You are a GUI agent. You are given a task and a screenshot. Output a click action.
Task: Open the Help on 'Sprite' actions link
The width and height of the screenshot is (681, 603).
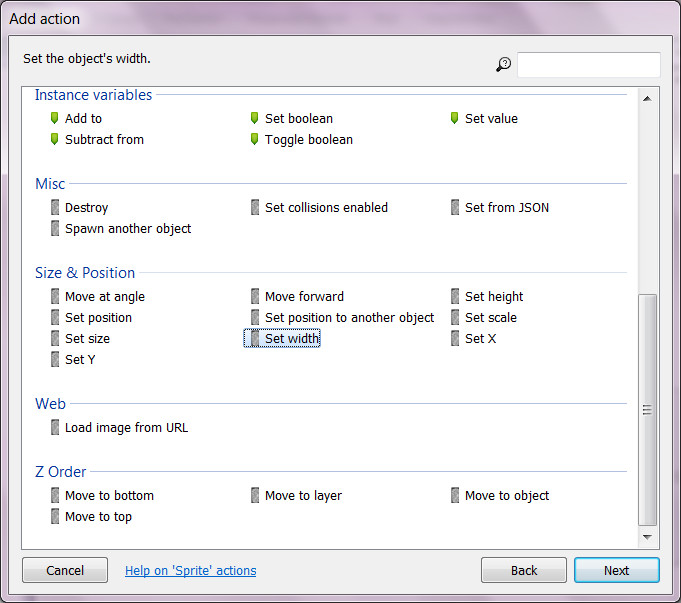pyautogui.click(x=190, y=571)
